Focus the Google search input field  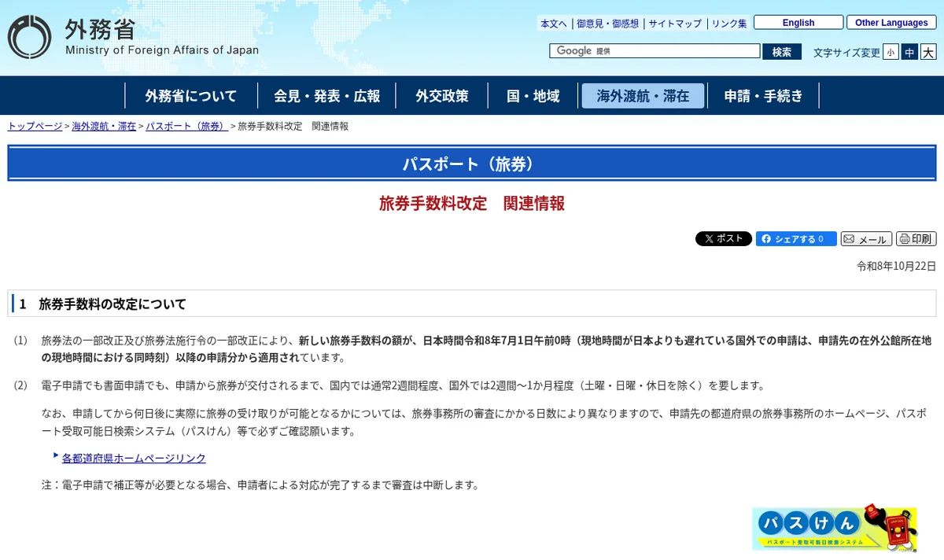pos(655,51)
